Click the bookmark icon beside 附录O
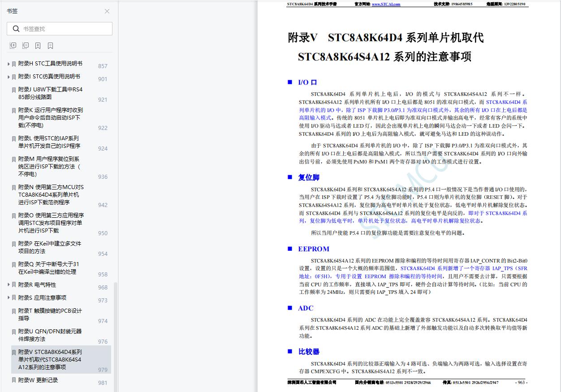The width and height of the screenshot is (561, 392). (14, 216)
